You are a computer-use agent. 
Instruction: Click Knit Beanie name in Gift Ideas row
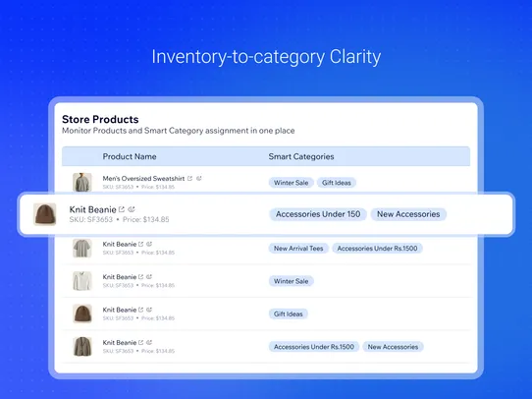[120, 310]
